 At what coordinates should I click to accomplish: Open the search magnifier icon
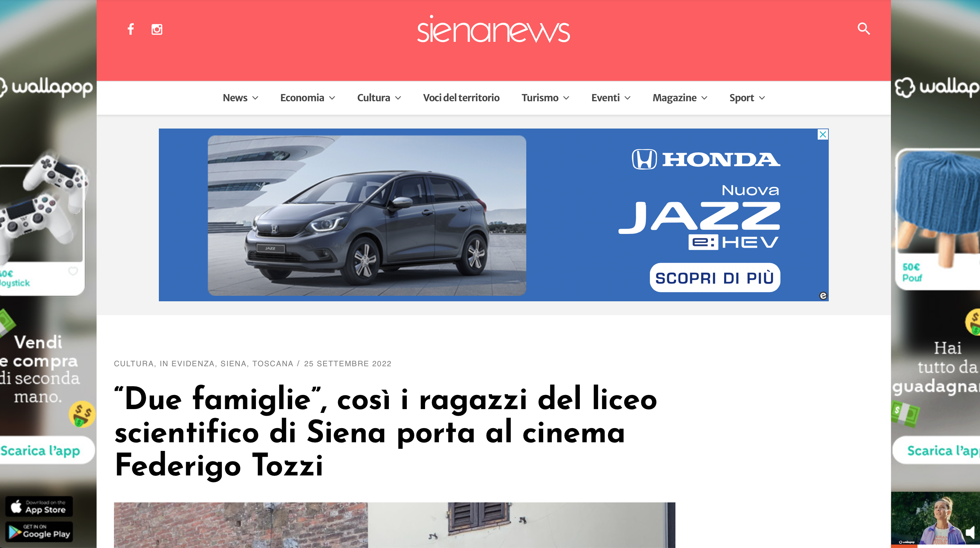(864, 29)
